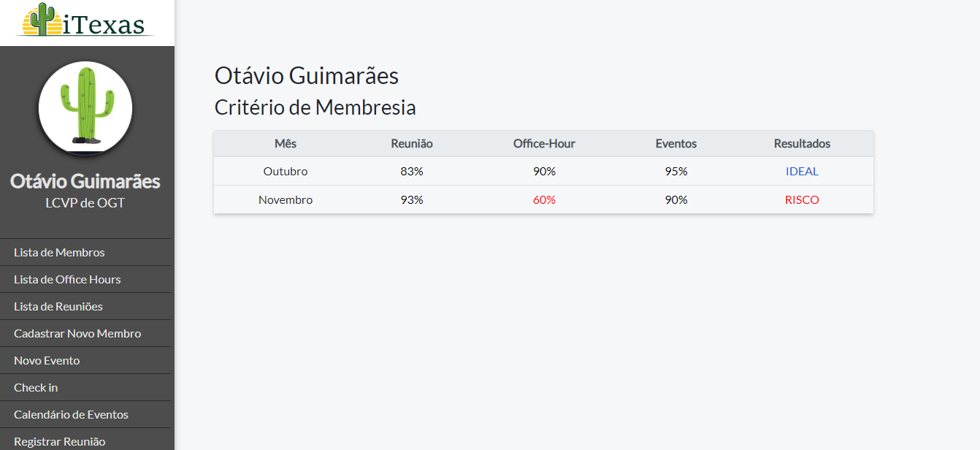The image size is (980, 450).
Task: Click the blue IDEAL result
Action: 802,172
